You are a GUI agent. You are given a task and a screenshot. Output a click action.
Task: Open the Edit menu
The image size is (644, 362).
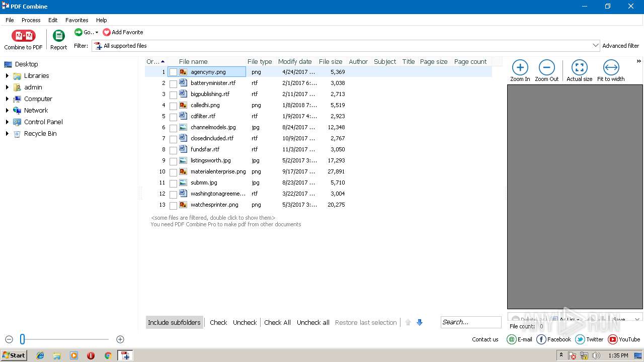53,20
